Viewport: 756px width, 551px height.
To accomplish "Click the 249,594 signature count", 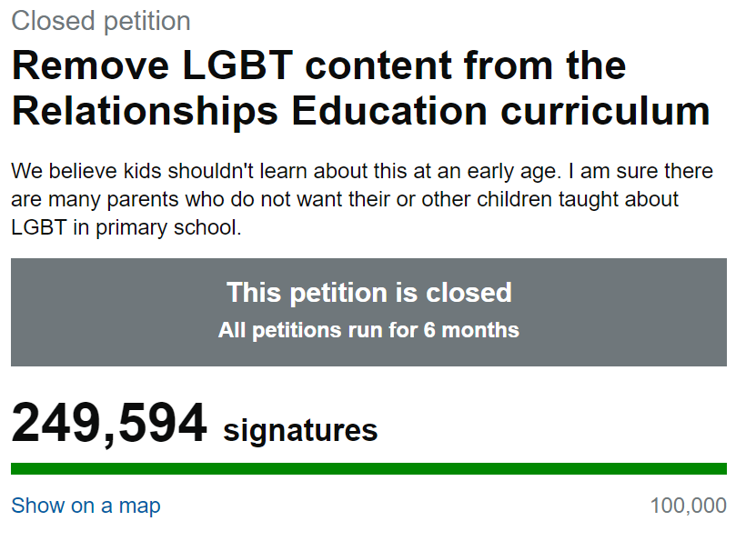I will [x=109, y=424].
